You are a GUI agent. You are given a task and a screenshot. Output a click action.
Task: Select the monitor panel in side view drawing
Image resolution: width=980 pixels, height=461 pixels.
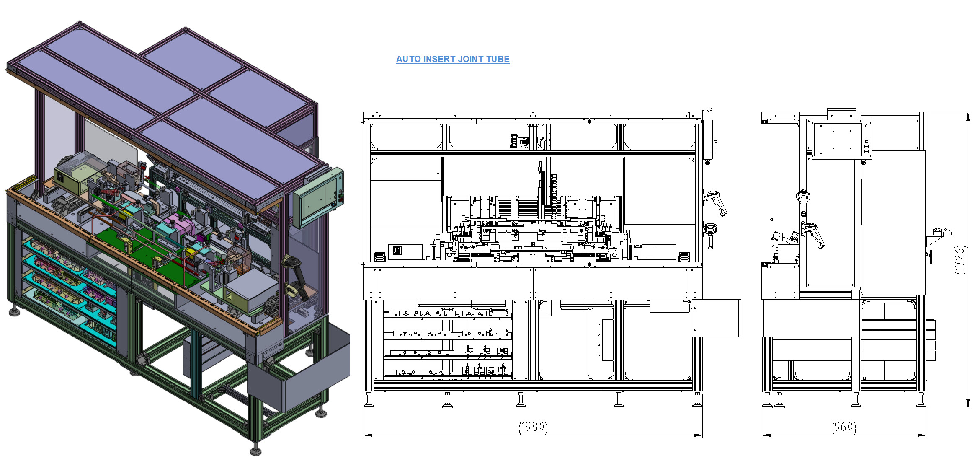(842, 140)
